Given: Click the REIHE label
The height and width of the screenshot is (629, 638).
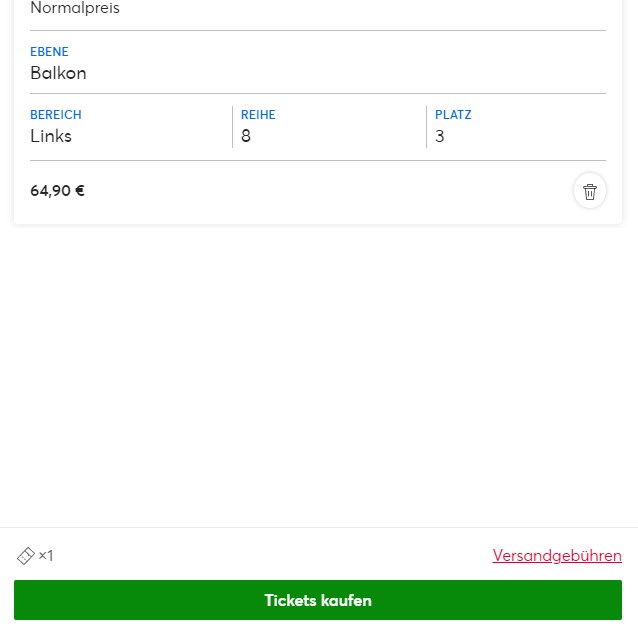Looking at the screenshot, I should pos(258,115).
